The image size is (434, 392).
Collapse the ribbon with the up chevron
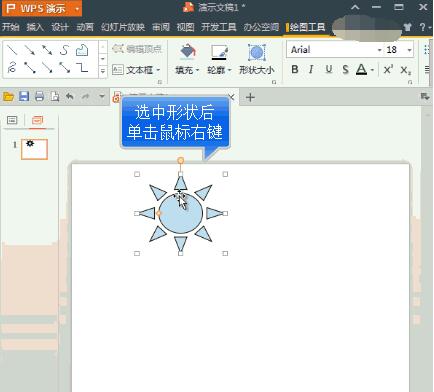(x=355, y=7)
